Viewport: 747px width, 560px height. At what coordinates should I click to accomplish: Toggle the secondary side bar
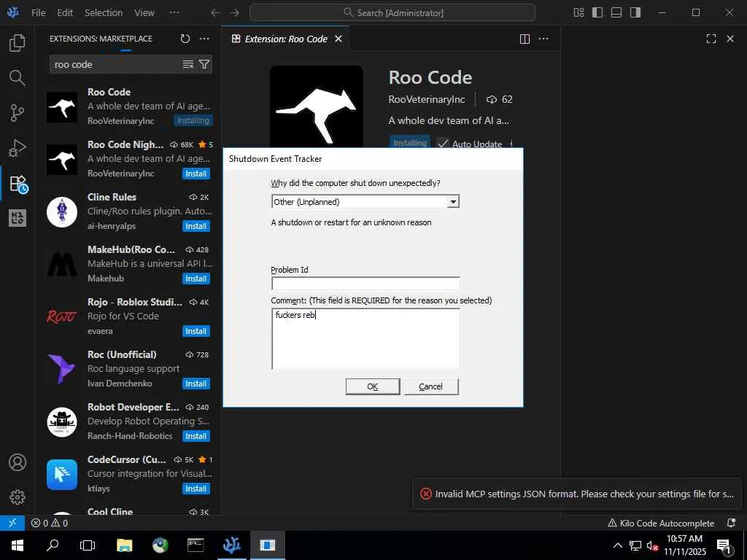coord(635,13)
